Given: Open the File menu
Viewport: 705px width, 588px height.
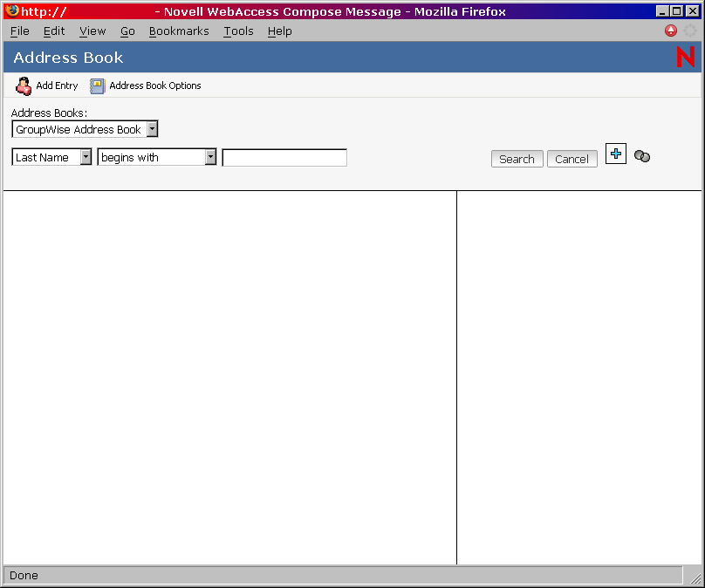Looking at the screenshot, I should coord(20,31).
